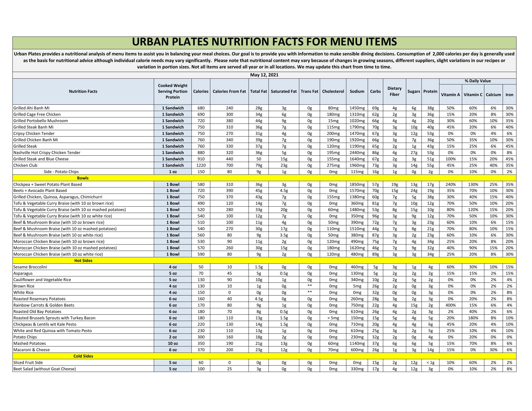532x411 pixels.
Task: Click the Urban Plates Nutrition Facts title
Action: 264,42
